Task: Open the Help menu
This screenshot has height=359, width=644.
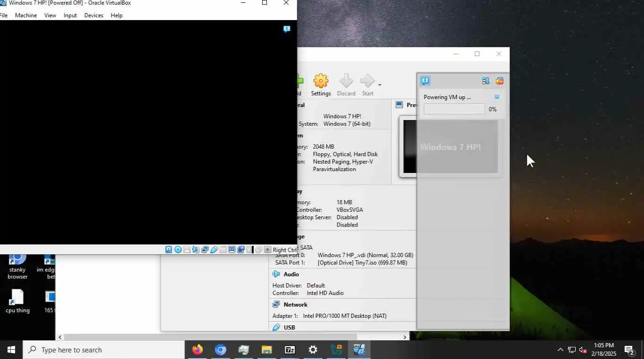Action: tap(117, 15)
